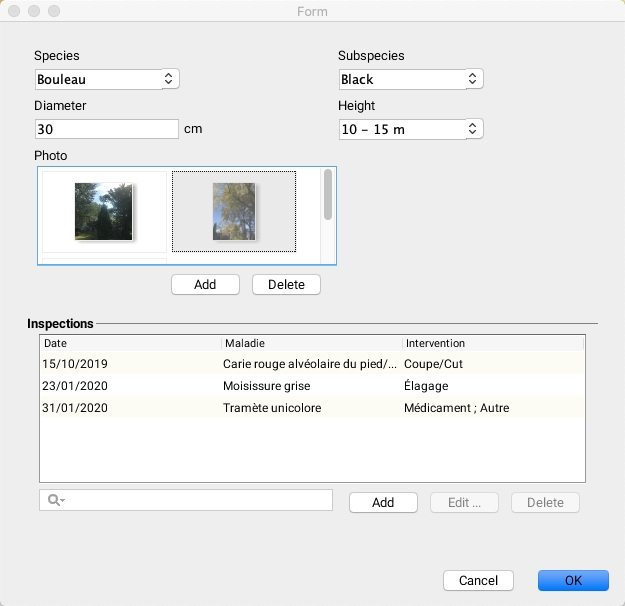Confirm the form with OK
Image resolution: width=625 pixels, height=606 pixels.
573,580
